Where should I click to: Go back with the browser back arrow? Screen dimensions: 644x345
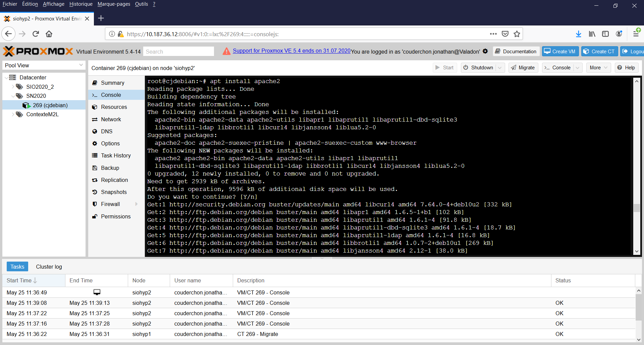8,34
